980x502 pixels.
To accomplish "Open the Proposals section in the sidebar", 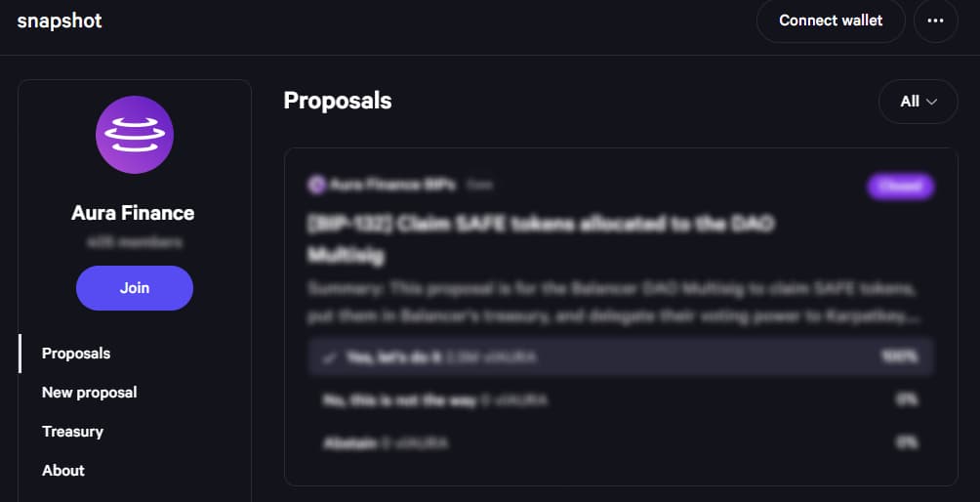I will 76,354.
